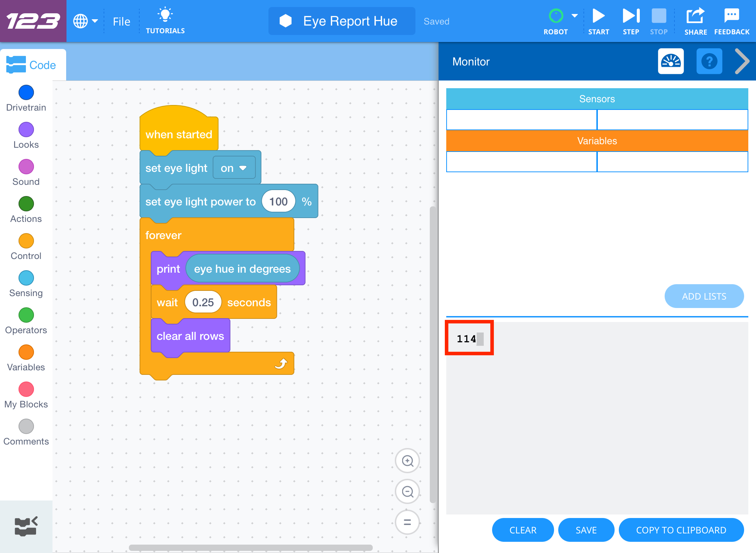
Task: Expand the Robot connection dropdown
Action: click(x=574, y=16)
